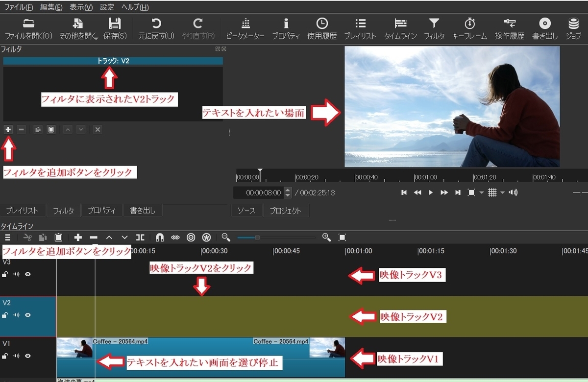Image resolution: width=588 pixels, height=382 pixels.
Task: Click the add filter plus button
Action: [8, 129]
